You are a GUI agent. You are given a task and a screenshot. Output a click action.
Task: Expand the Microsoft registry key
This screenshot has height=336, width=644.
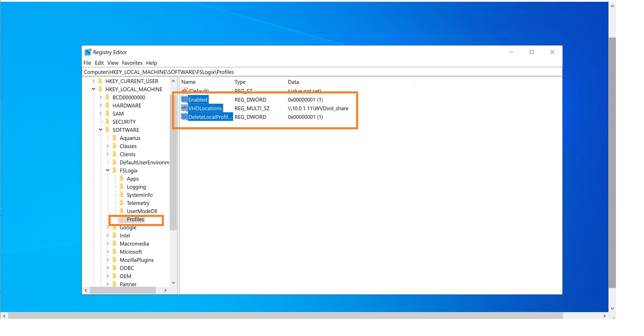coord(108,252)
